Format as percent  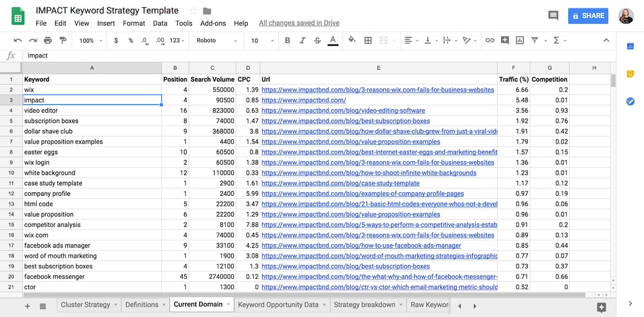tap(131, 41)
